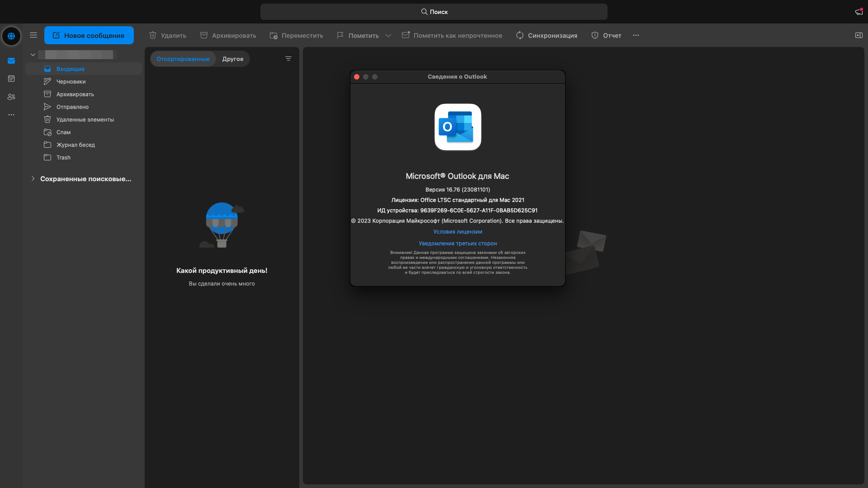Viewport: 868px width, 488px height.
Task: Open Уведомления третьих сторон link
Action: coord(458,244)
